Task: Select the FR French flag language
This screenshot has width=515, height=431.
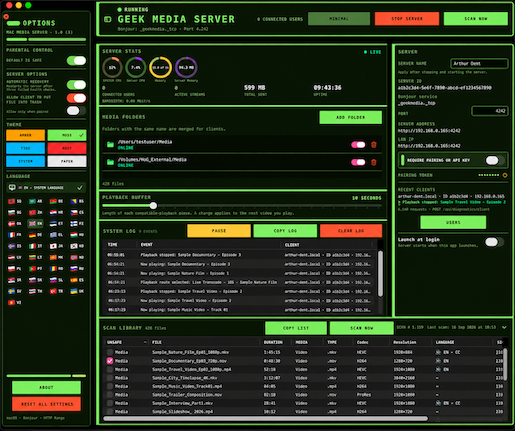Action: (15, 235)
